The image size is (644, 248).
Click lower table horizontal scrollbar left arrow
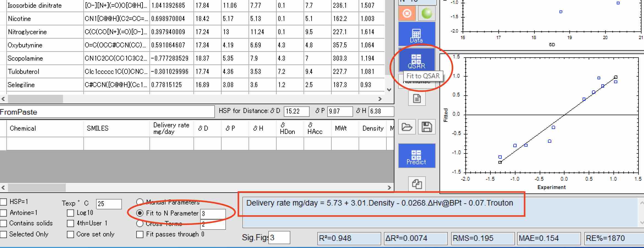click(3, 188)
